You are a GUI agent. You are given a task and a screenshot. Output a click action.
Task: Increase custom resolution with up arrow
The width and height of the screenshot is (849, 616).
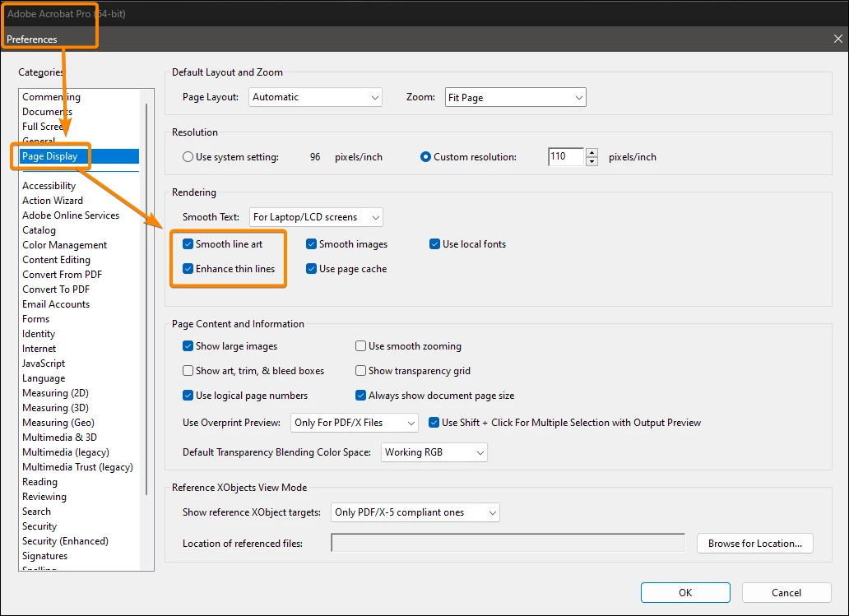(592, 152)
